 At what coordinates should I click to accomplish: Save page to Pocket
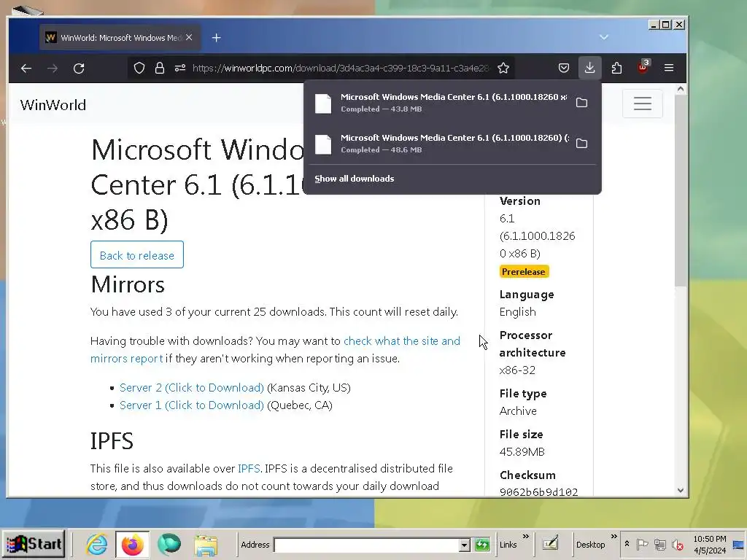(564, 68)
